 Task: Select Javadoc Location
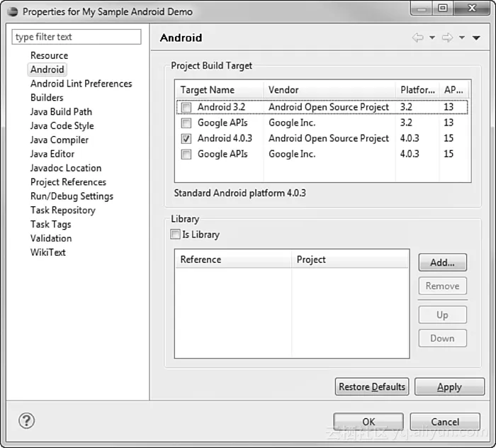(66, 168)
